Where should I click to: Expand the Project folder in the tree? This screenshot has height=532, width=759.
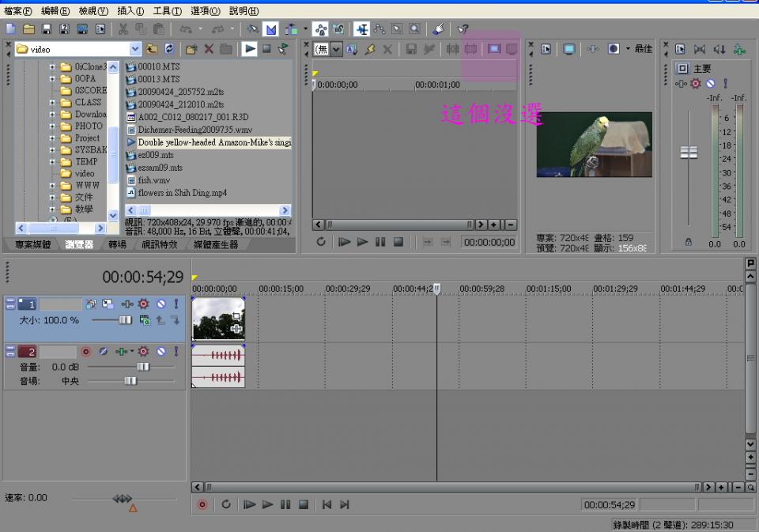point(52,138)
